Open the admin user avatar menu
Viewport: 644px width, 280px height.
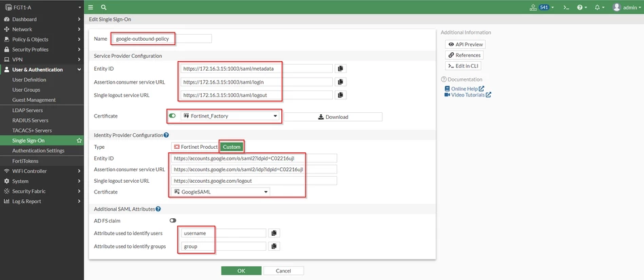click(x=626, y=7)
